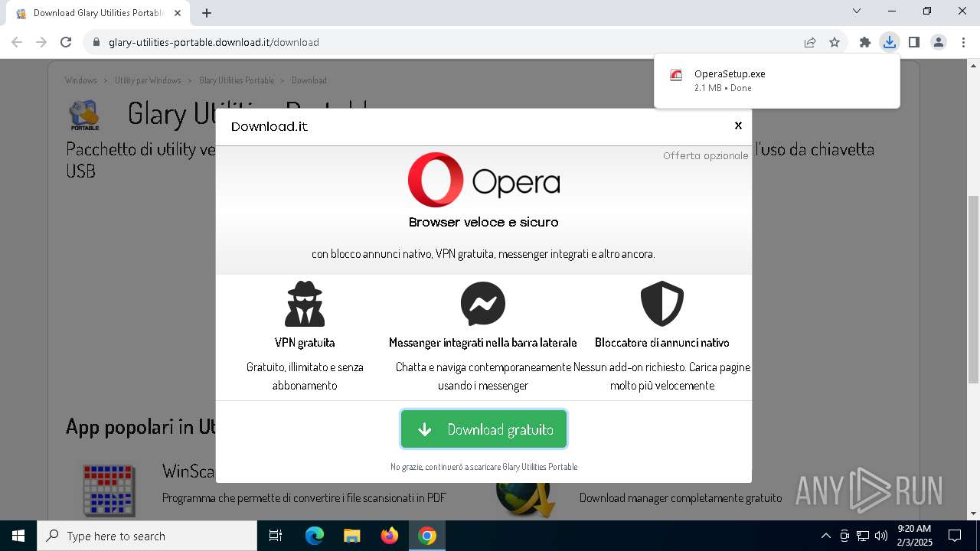Image resolution: width=980 pixels, height=551 pixels.
Task: Decline offer via No grazie link
Action: (x=484, y=467)
